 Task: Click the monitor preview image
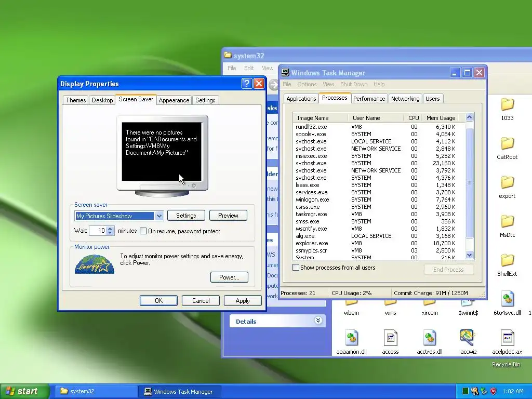point(162,156)
